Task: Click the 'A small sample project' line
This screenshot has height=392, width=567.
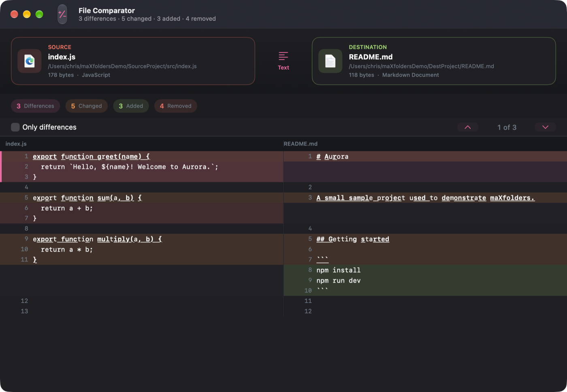Action: pos(425,198)
